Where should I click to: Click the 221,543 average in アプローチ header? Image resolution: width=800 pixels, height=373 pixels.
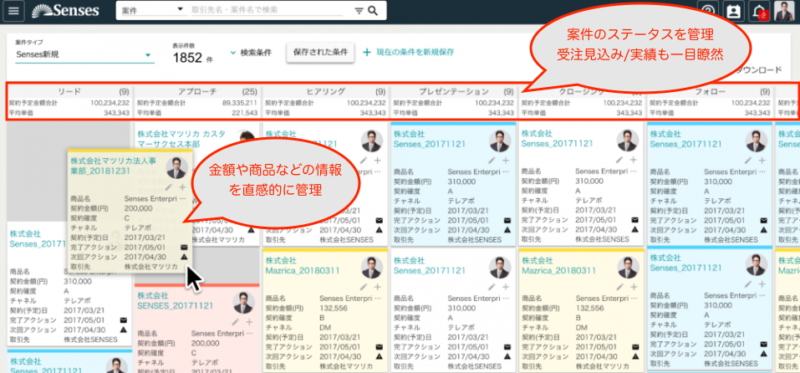pos(245,113)
